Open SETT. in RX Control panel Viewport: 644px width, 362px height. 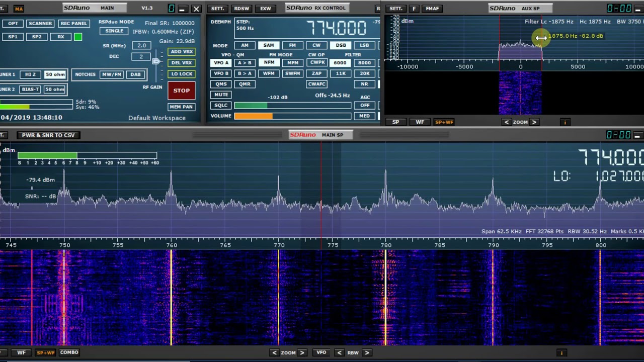[x=217, y=9]
